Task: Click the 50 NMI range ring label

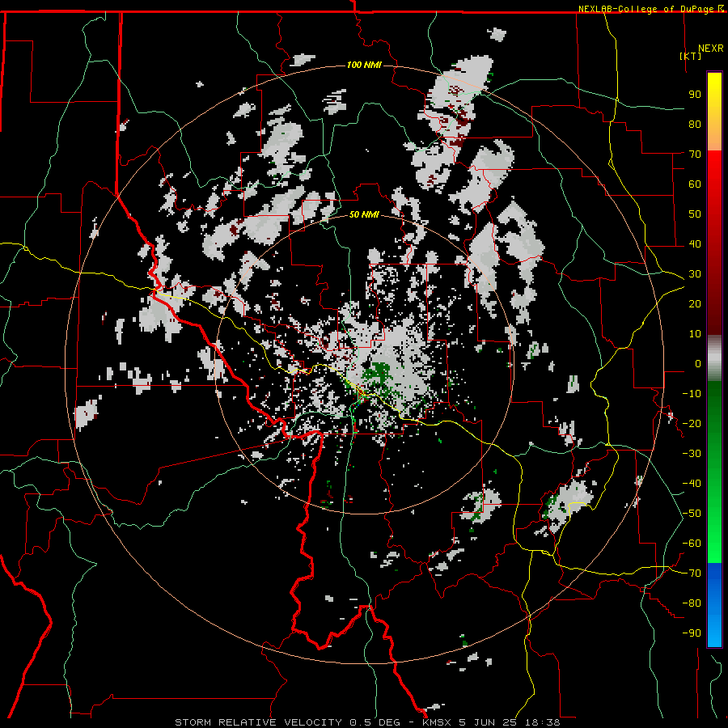Action: click(364, 214)
